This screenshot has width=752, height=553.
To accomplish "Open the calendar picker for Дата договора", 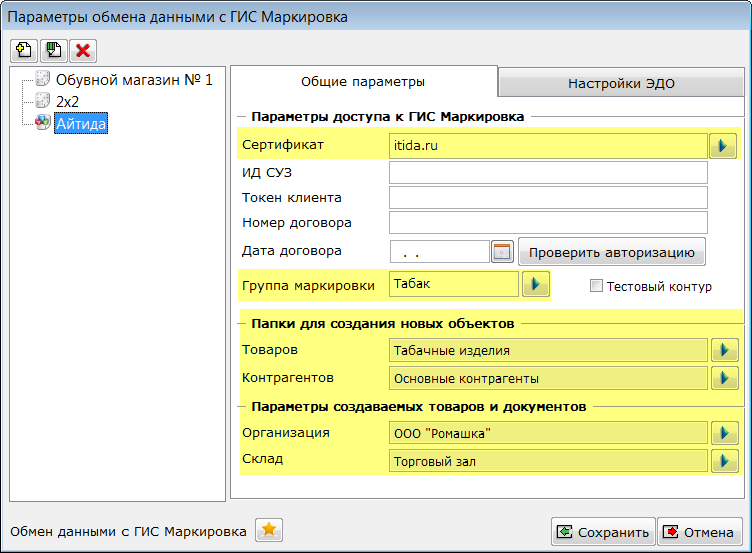I will click(x=502, y=251).
